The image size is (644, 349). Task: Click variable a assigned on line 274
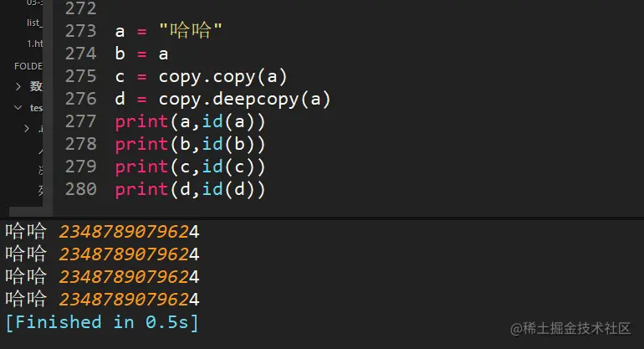coord(163,54)
